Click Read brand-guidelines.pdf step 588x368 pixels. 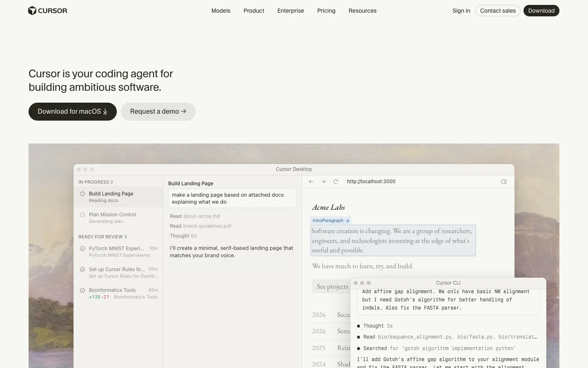200,226
